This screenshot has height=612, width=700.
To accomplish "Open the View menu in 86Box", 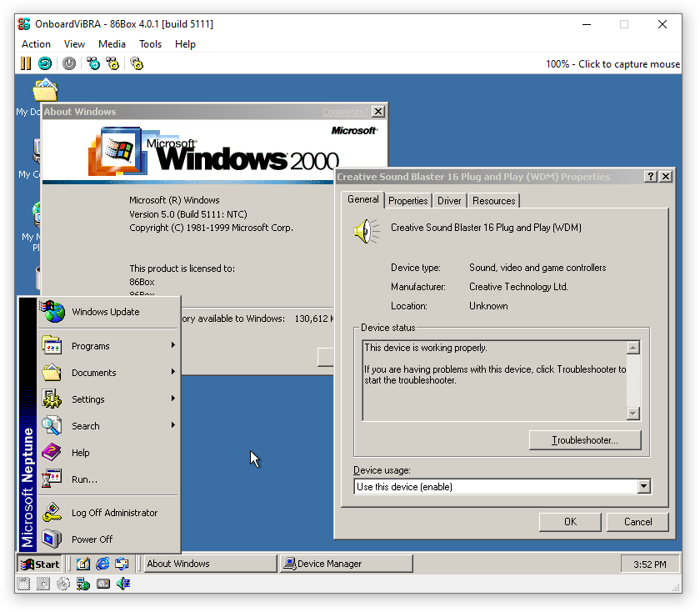I will [x=74, y=44].
